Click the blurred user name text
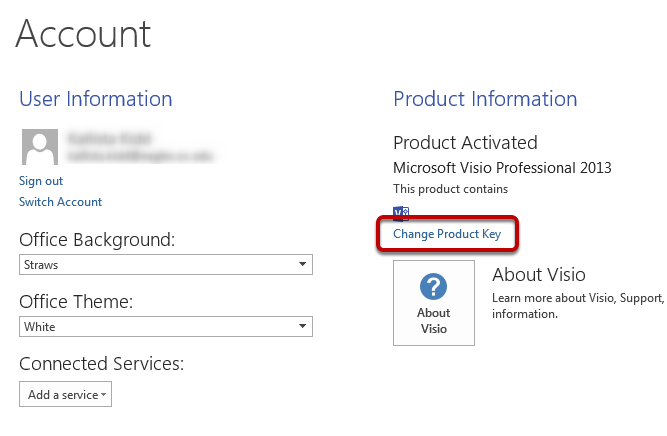This screenshot has width=667, height=436. pos(109,139)
